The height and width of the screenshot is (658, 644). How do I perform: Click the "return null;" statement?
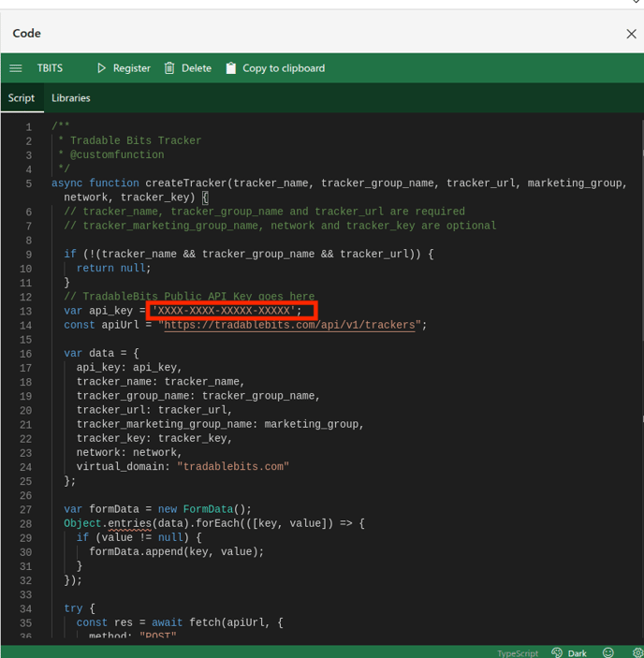pos(113,268)
